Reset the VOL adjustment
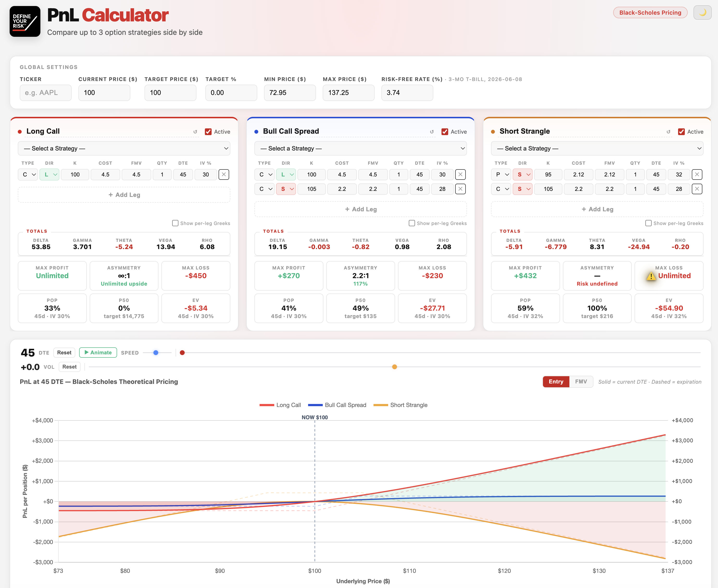Screen dimensions: 718x588 coord(69,367)
